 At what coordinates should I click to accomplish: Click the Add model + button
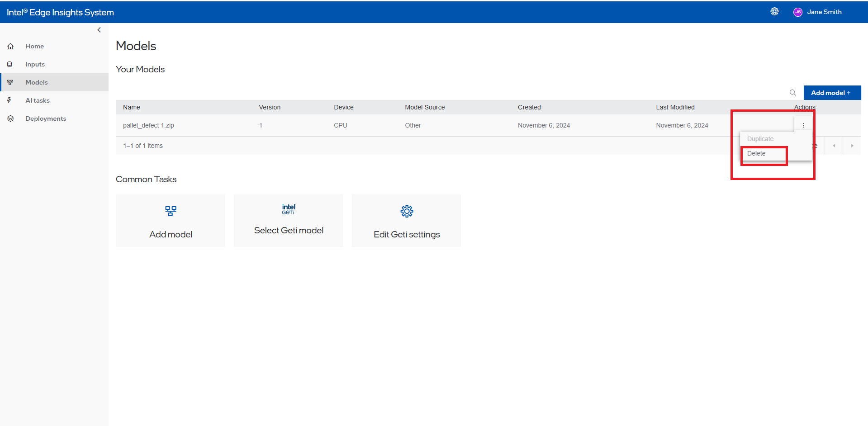point(832,93)
